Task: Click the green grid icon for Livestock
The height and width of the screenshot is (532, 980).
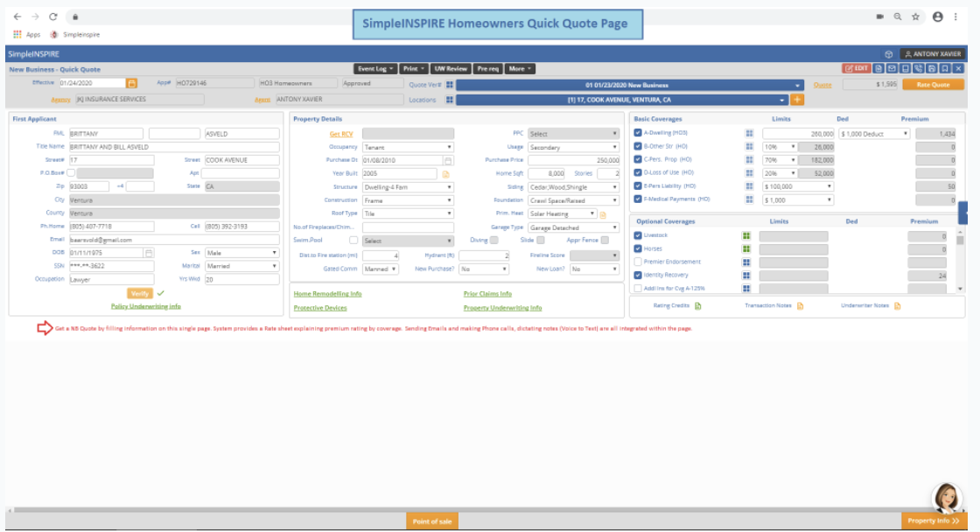Action: pos(746,235)
